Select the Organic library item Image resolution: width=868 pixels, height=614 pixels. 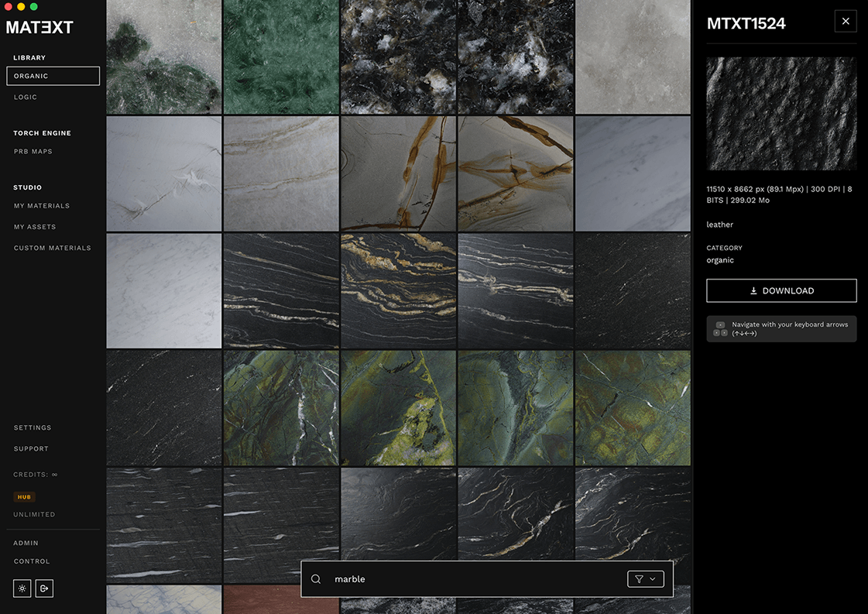coord(53,76)
